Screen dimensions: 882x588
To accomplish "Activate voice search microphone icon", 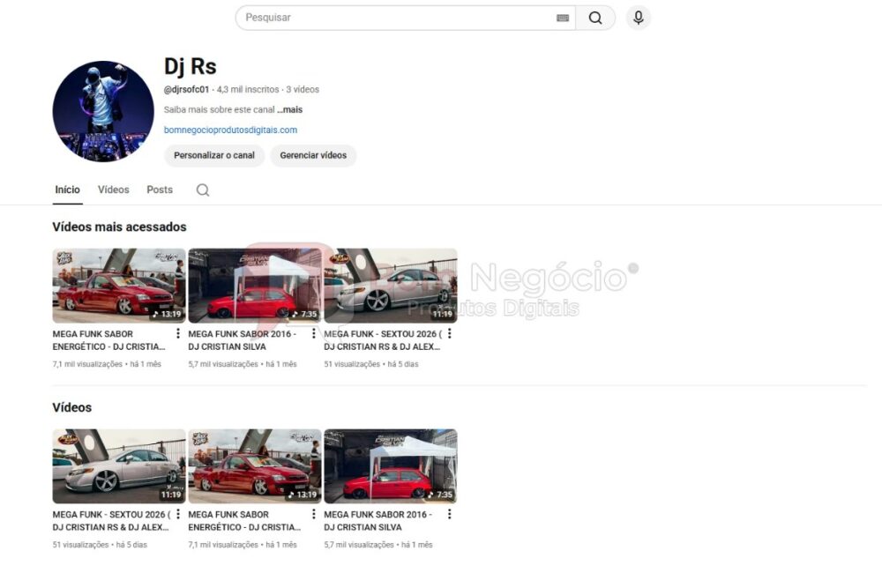I will pyautogui.click(x=639, y=18).
